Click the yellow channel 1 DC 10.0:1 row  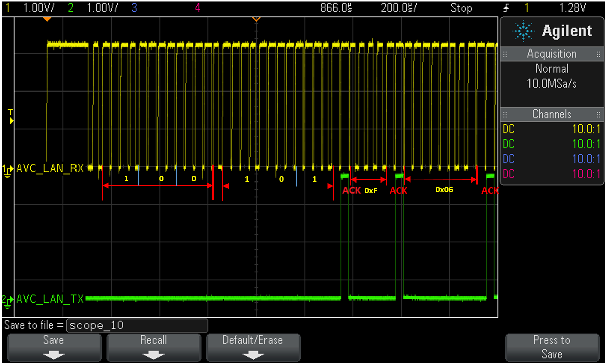click(552, 129)
